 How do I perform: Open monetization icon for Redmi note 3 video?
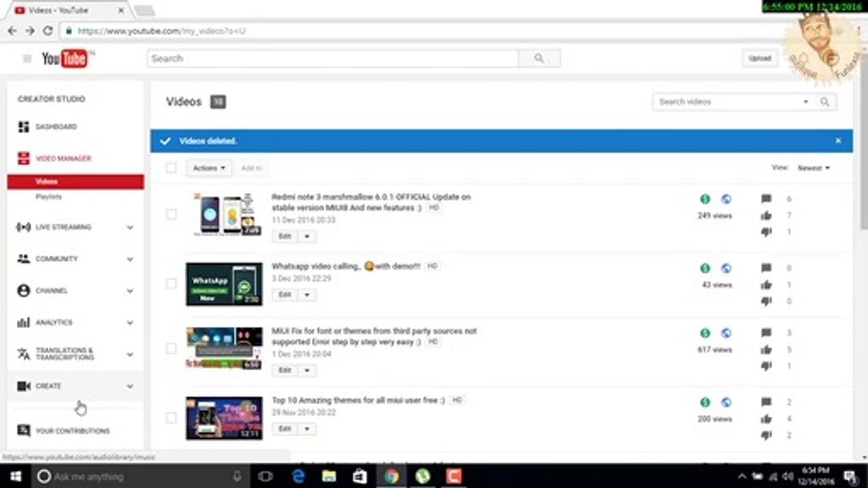(x=705, y=199)
